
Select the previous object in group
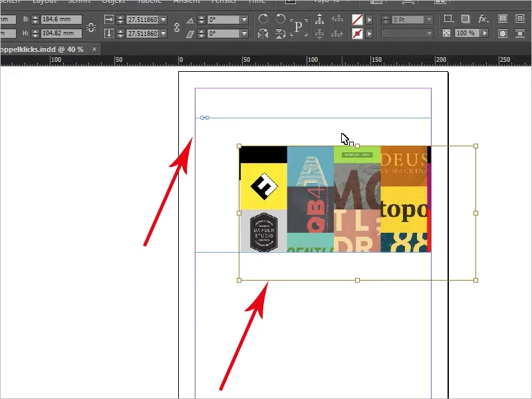(337, 19)
